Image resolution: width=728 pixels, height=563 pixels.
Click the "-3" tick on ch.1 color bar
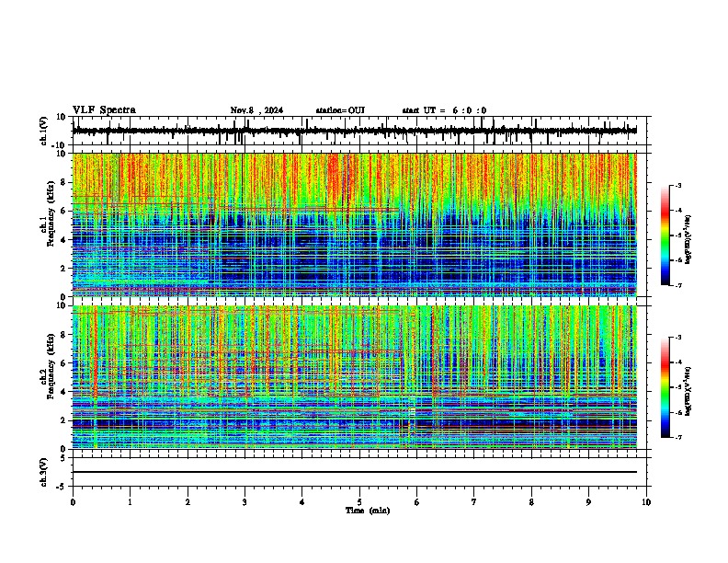678,185
